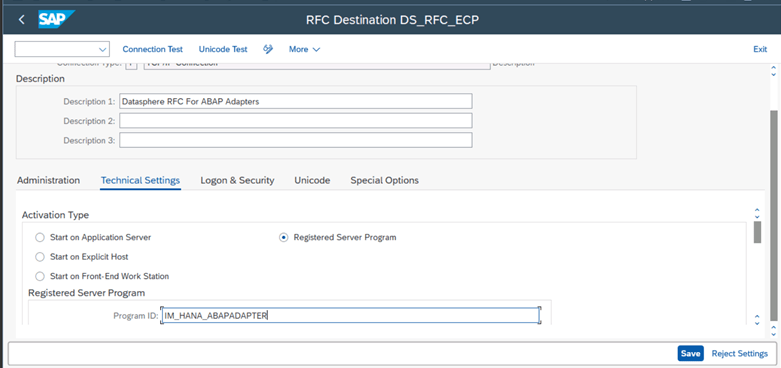The width and height of the screenshot is (781, 368).
Task: Click the inner tab-area scrollbar thumb
Action: 758,232
